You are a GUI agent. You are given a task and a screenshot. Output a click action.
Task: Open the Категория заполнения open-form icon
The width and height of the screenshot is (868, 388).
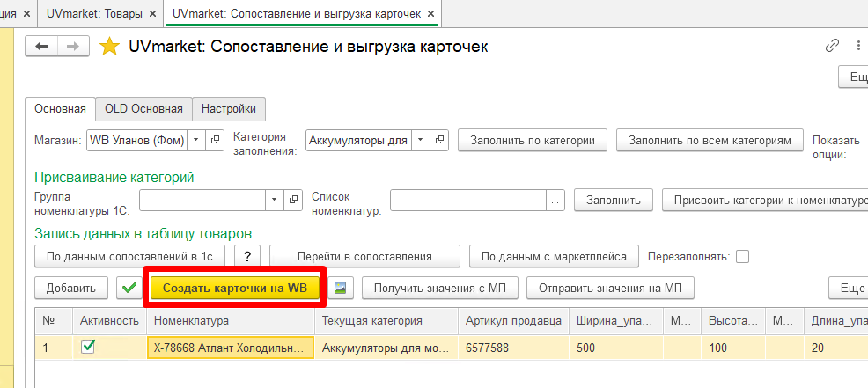[439, 141]
